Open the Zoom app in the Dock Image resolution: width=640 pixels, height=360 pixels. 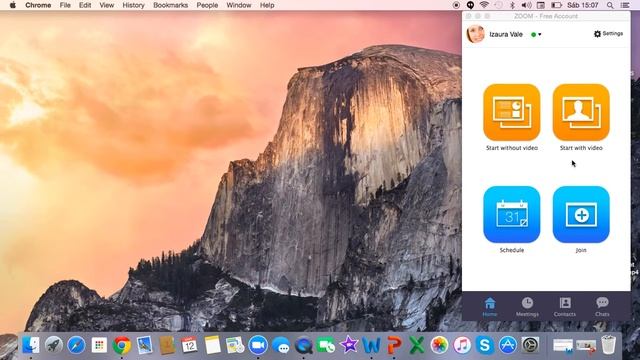click(x=258, y=345)
